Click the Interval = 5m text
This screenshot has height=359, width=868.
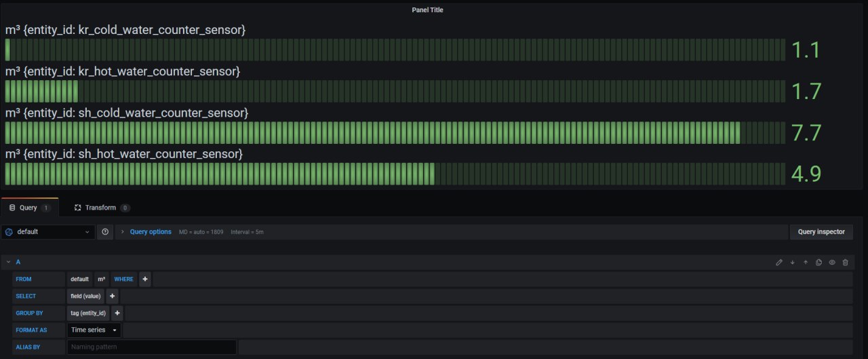[247, 232]
